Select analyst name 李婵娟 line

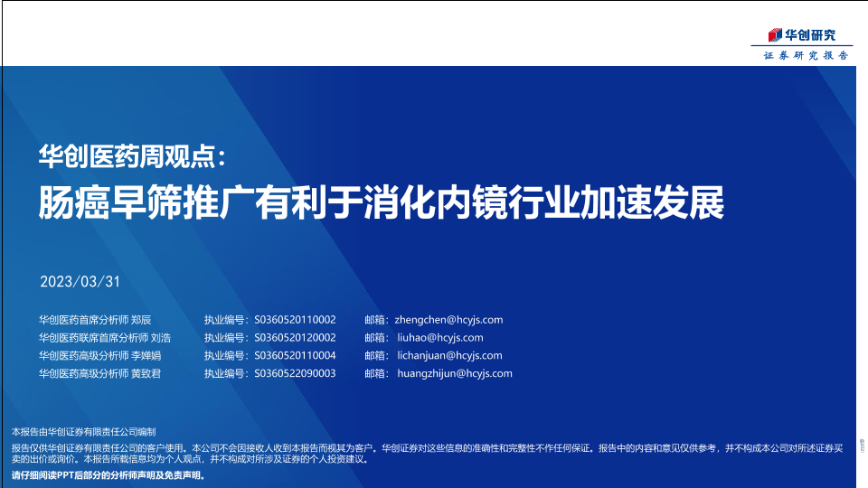(99, 356)
